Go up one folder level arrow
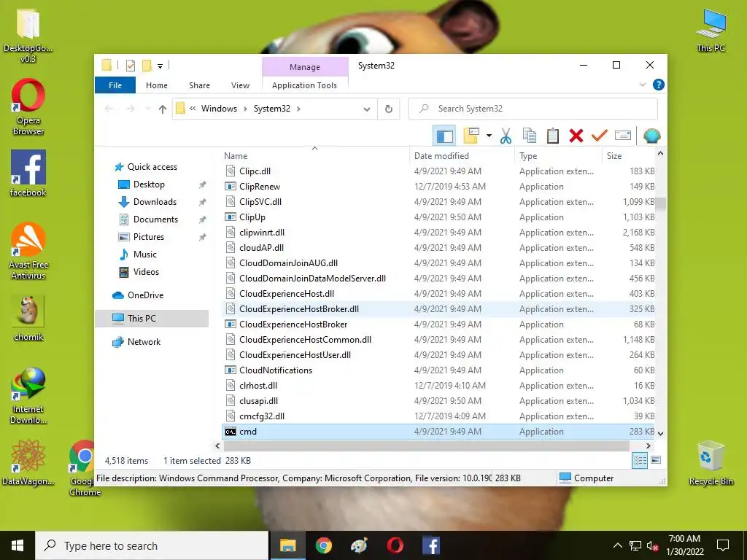The image size is (747, 560). click(163, 109)
